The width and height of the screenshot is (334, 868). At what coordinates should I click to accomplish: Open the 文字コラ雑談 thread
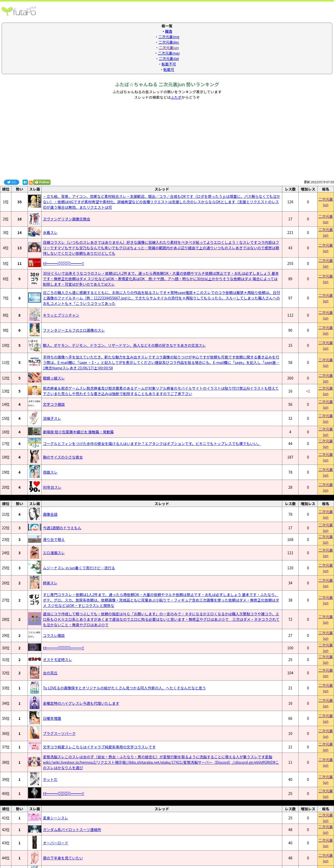tap(54, 404)
